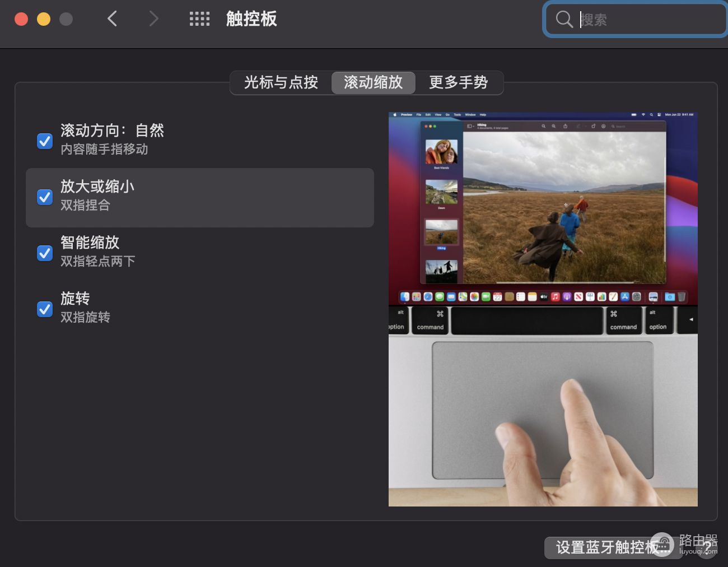Focus the 搜索 search field
This screenshot has width=728, height=567.
coord(636,20)
